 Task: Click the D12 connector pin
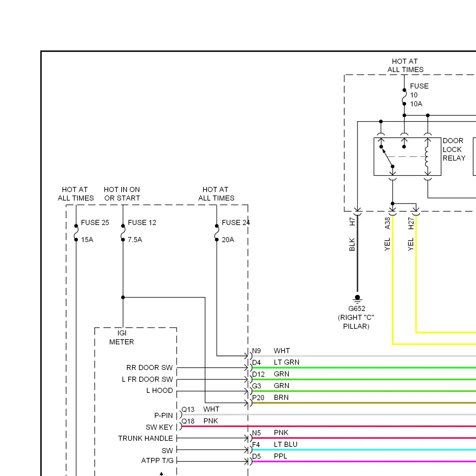tap(258, 374)
